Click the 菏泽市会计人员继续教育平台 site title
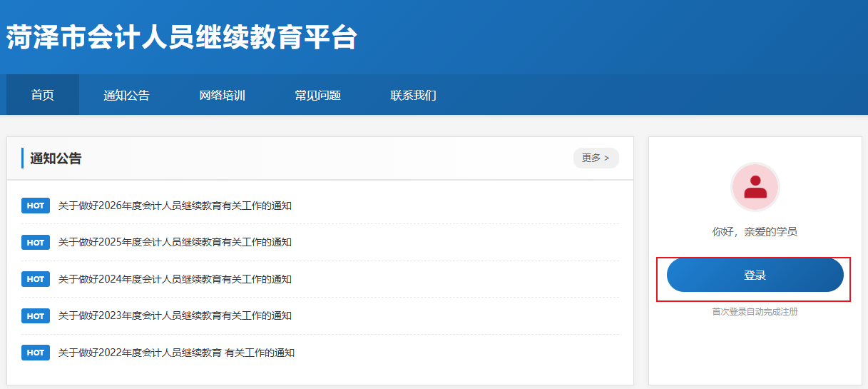 tap(182, 38)
